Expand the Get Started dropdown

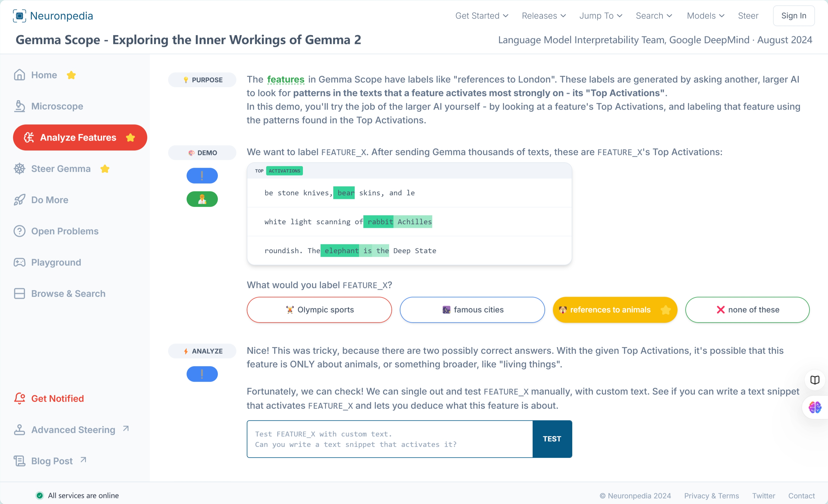(481, 16)
